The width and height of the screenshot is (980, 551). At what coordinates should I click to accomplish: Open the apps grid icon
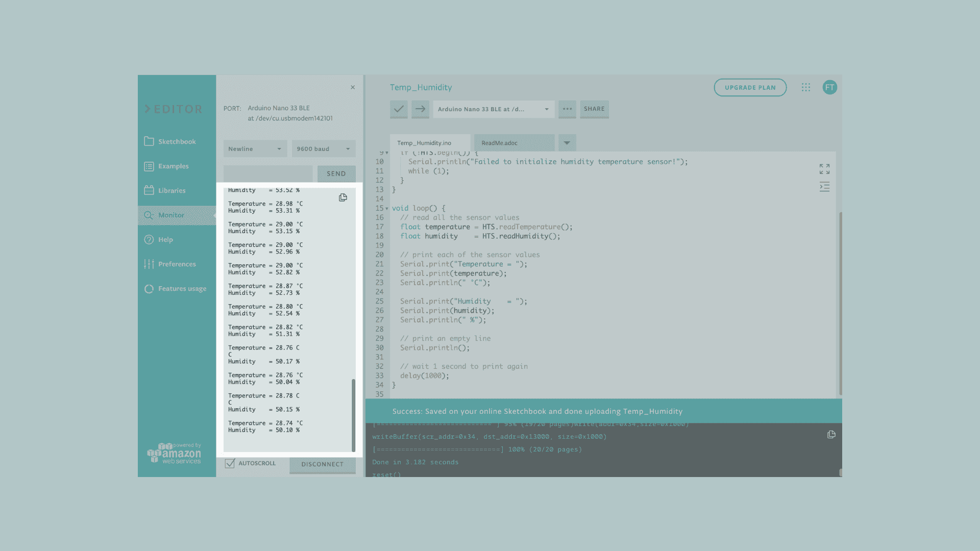point(806,87)
